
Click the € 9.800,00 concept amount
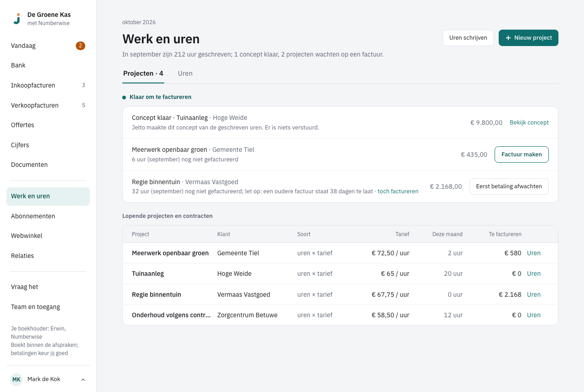pyautogui.click(x=486, y=123)
